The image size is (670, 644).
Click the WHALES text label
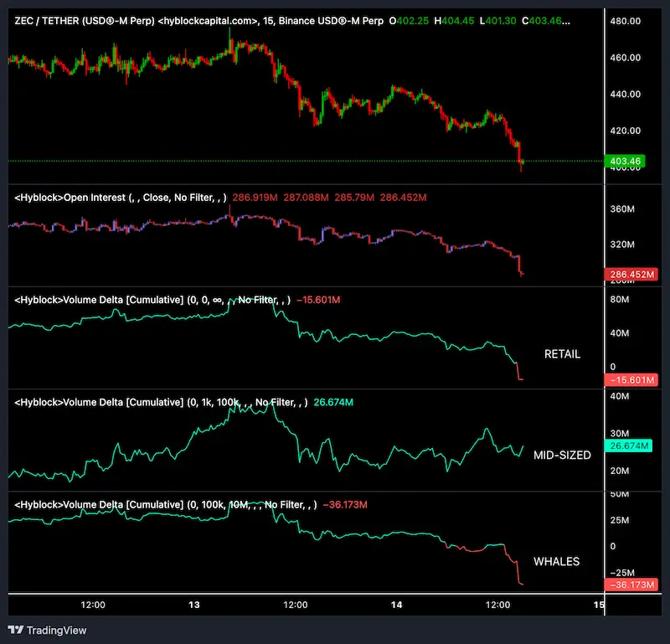tap(557, 561)
